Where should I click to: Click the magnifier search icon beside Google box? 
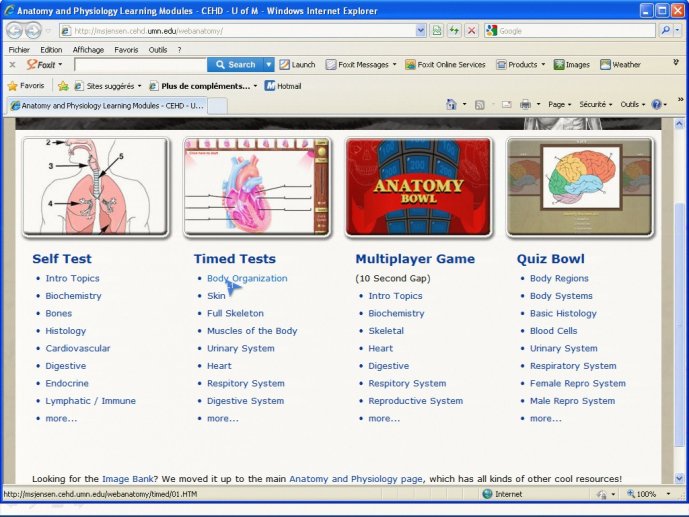(665, 30)
